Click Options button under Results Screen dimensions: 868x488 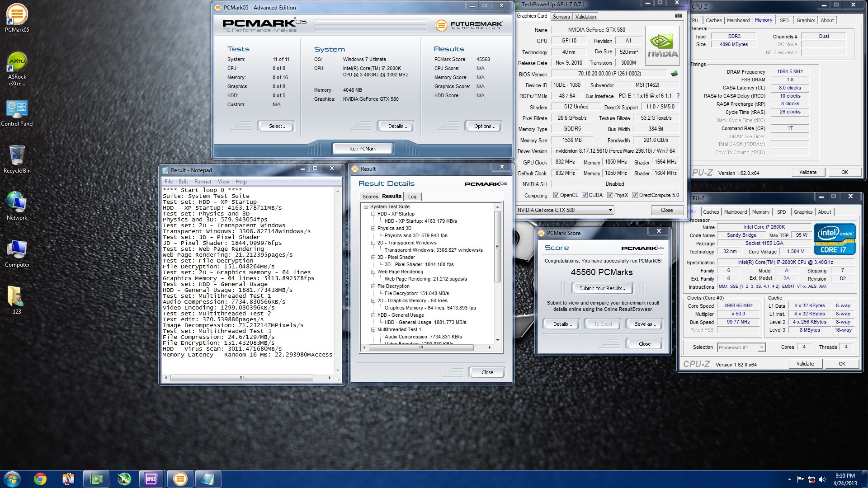coord(485,126)
